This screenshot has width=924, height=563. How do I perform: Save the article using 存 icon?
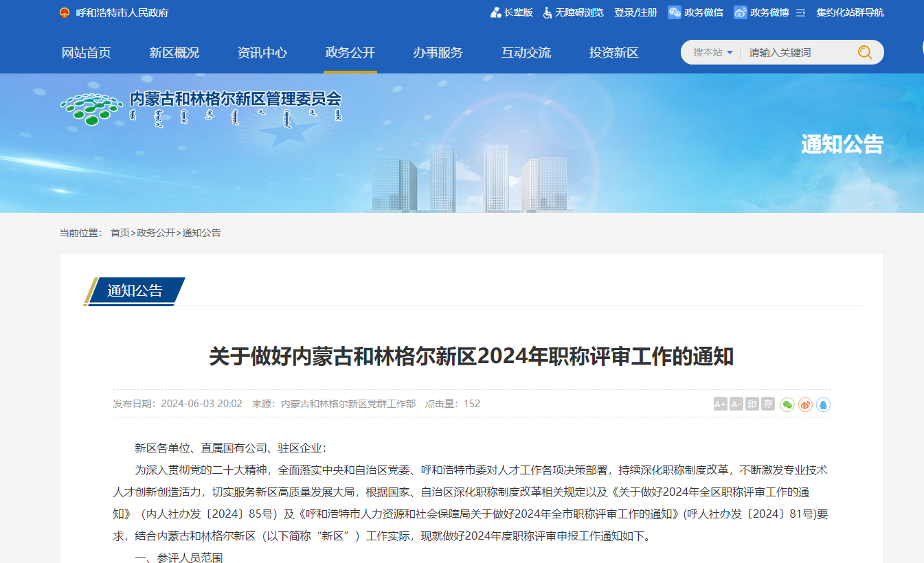coord(768,404)
